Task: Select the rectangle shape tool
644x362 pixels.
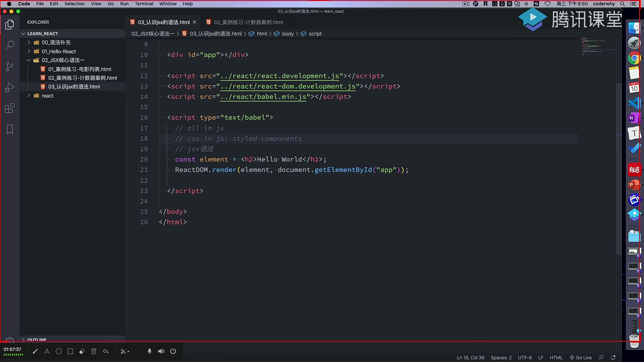Action: (x=70, y=351)
